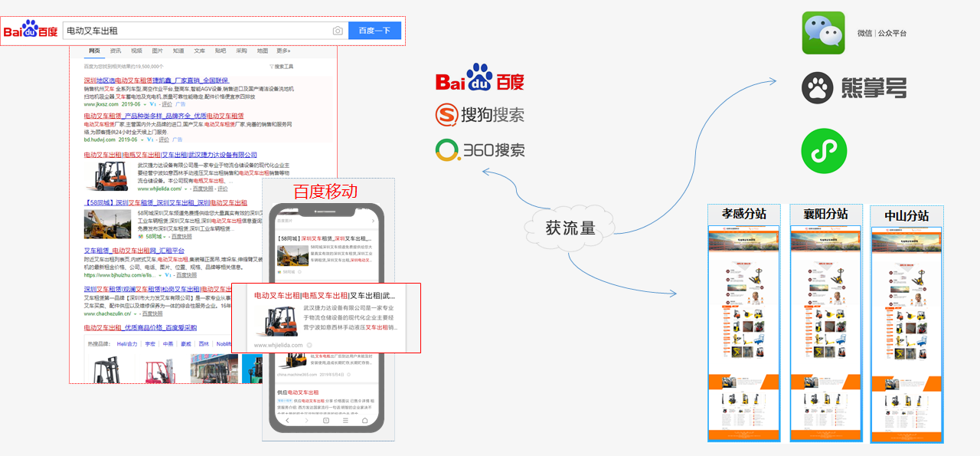Switch to the 资讯 tab
Viewport: 980px width, 456px height.
pos(116,51)
